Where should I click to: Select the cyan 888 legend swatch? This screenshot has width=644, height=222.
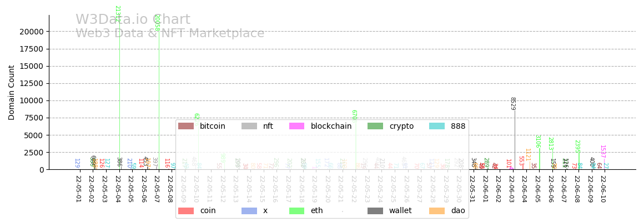(x=437, y=126)
